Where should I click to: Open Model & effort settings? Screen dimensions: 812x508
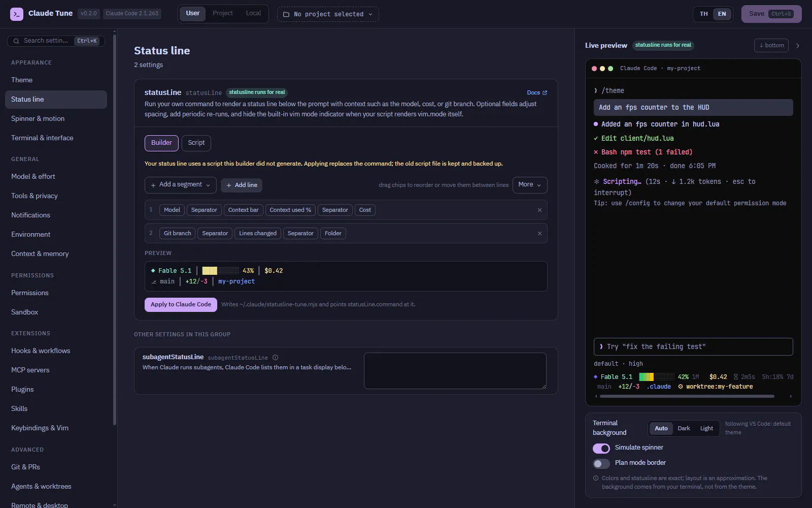pyautogui.click(x=56, y=177)
